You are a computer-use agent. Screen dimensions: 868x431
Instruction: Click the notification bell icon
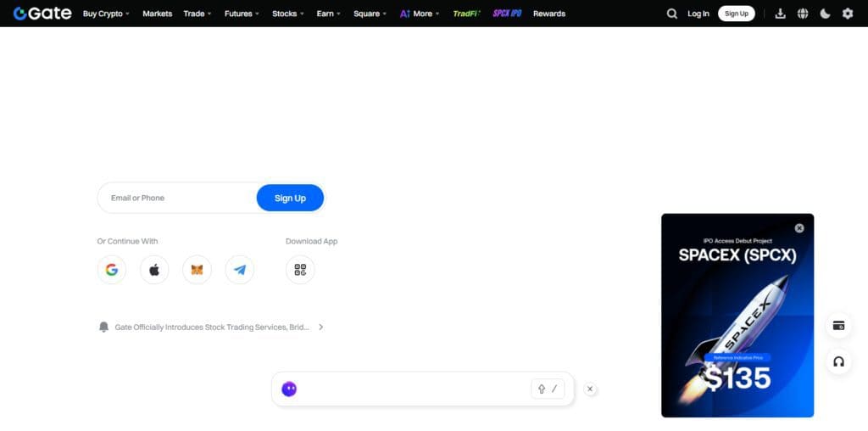[x=103, y=327]
